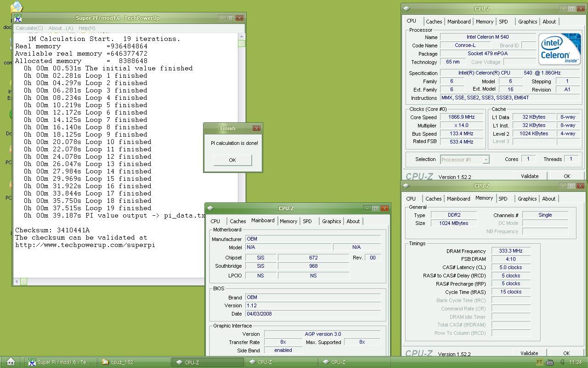Click the Intel Celeron M 540 name field

pos(488,37)
